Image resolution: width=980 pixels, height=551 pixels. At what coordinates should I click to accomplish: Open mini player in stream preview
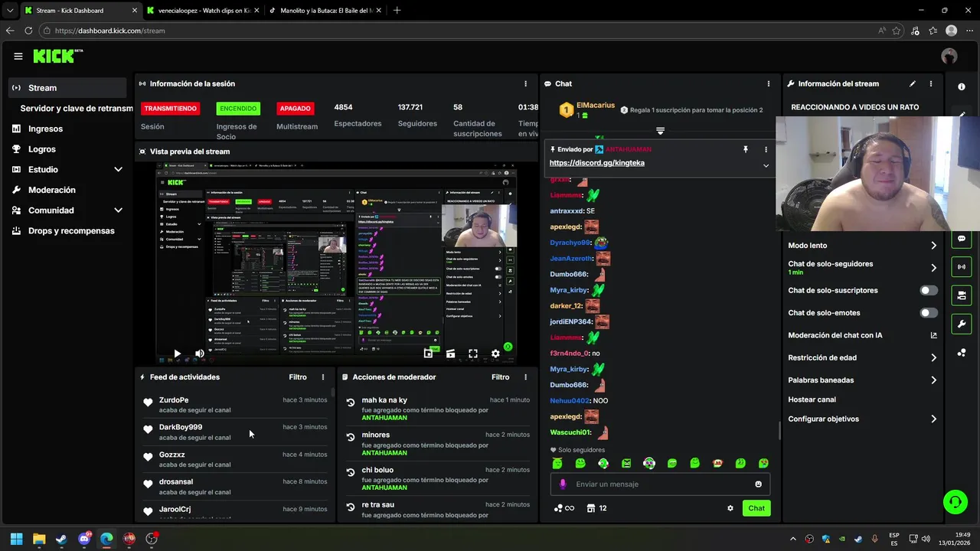pyautogui.click(x=428, y=354)
